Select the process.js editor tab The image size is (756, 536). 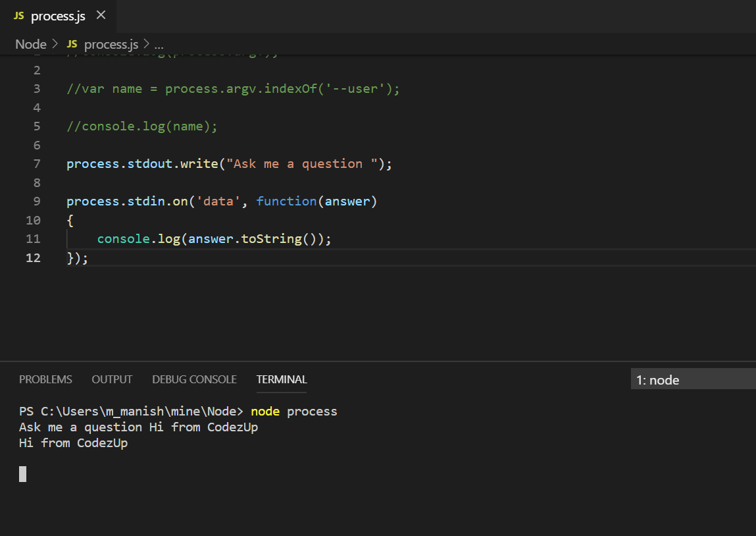[59, 16]
